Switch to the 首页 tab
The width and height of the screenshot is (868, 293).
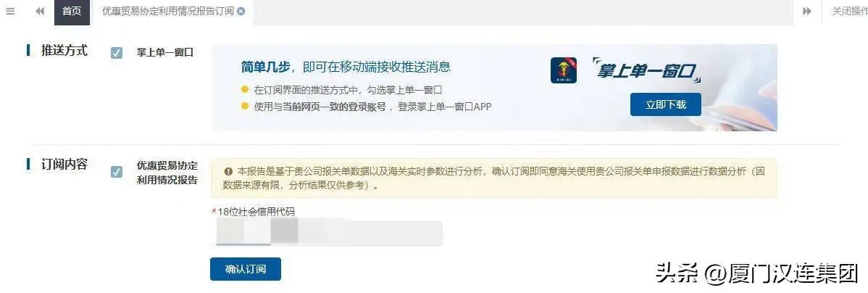pyautogui.click(x=72, y=12)
